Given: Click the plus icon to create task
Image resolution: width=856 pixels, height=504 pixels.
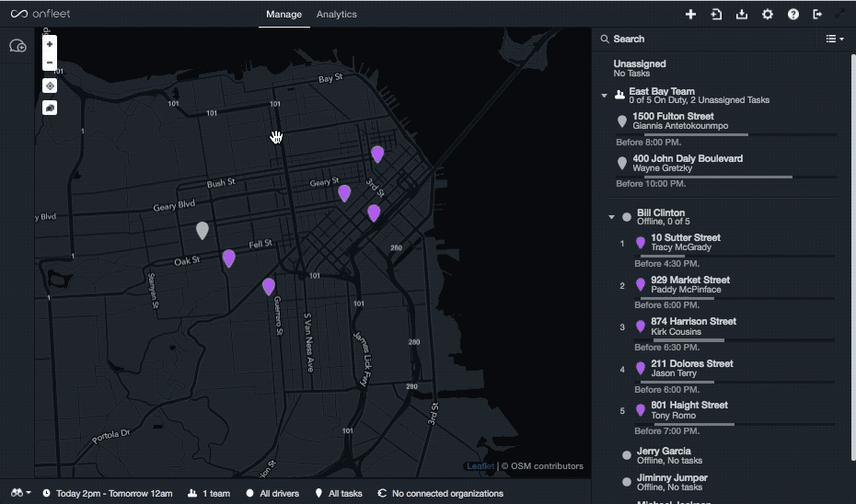Looking at the screenshot, I should pos(691,15).
